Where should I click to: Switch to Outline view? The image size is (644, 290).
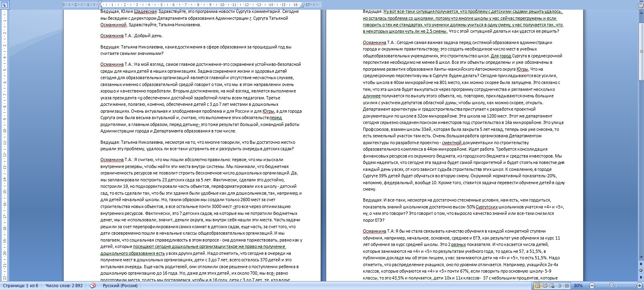pos(559,286)
